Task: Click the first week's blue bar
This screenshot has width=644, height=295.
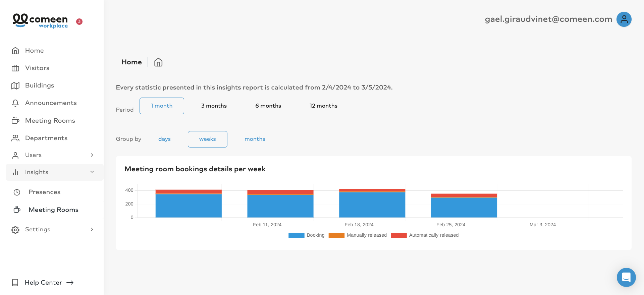Action: click(189, 206)
